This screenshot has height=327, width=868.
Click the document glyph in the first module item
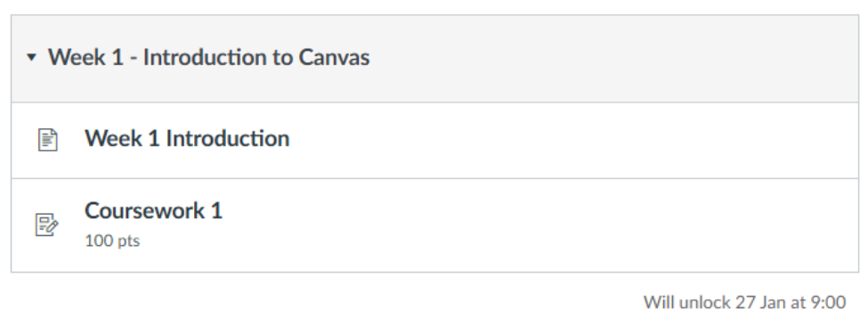[47, 140]
